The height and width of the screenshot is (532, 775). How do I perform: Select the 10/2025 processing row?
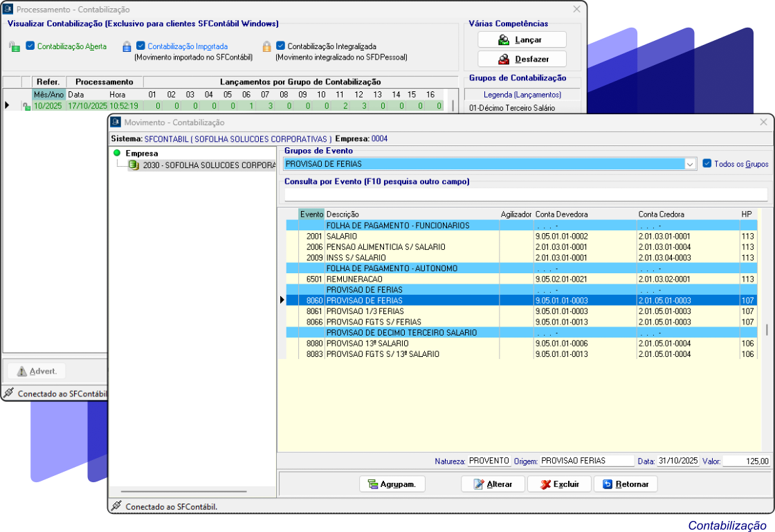tap(48, 106)
